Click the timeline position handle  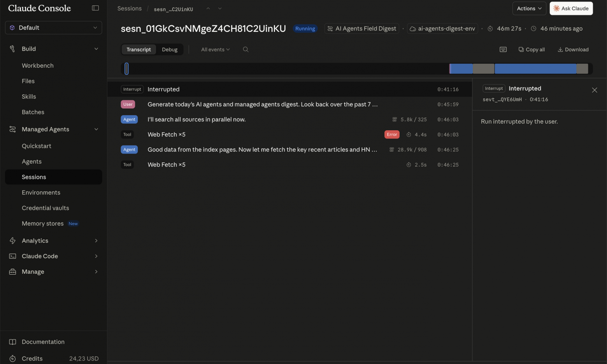[x=126, y=69]
